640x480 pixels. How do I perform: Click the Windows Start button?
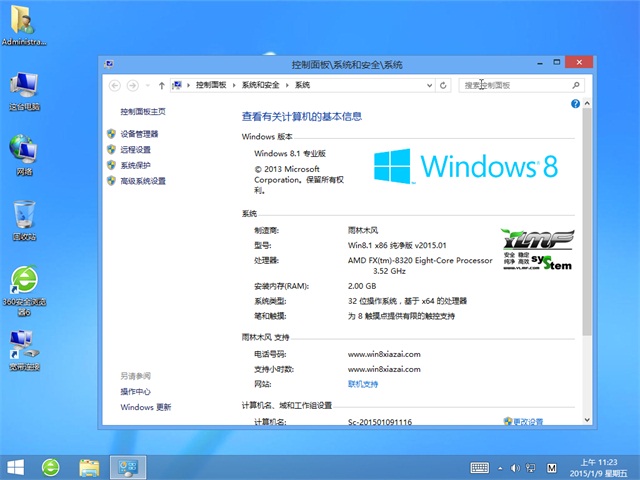pos(16,466)
